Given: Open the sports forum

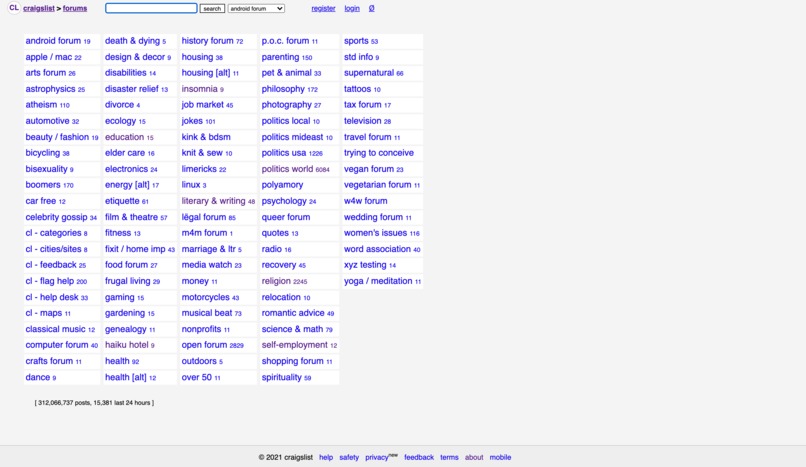Looking at the screenshot, I should [x=356, y=41].
